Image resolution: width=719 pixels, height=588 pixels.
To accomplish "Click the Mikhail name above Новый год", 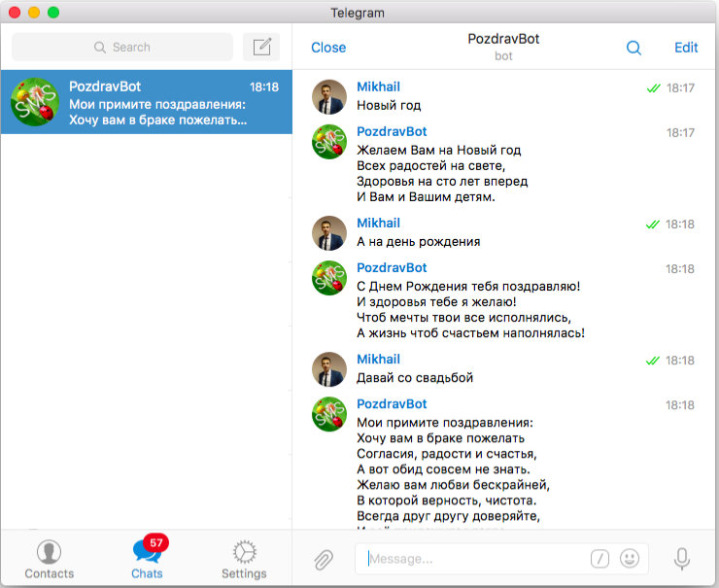I will point(378,86).
